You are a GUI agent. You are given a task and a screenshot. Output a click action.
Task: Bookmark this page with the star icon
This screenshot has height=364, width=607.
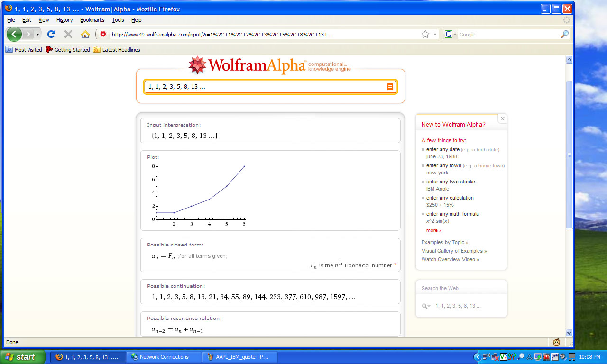pyautogui.click(x=425, y=34)
